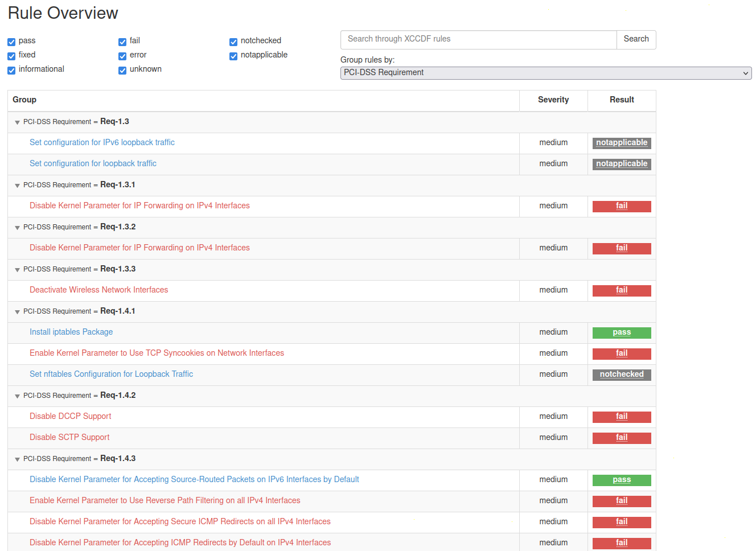756x551 pixels.
Task: Click the notchecked badge for nftables rule
Action: [x=621, y=375]
